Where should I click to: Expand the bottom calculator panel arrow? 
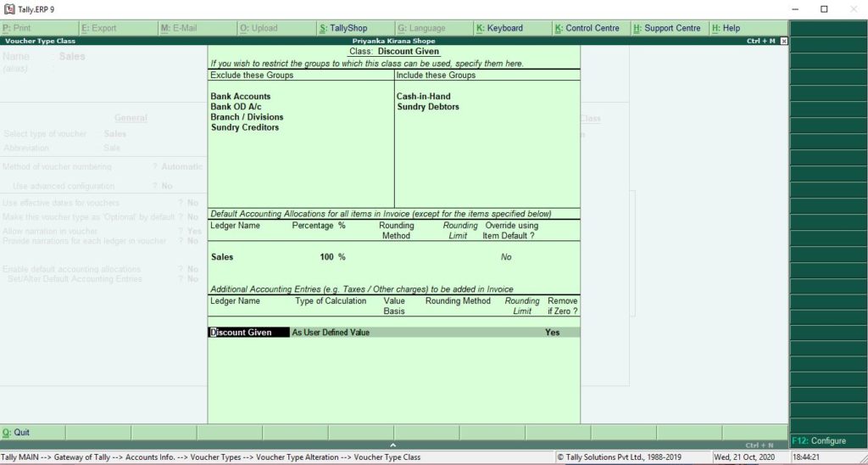393,445
